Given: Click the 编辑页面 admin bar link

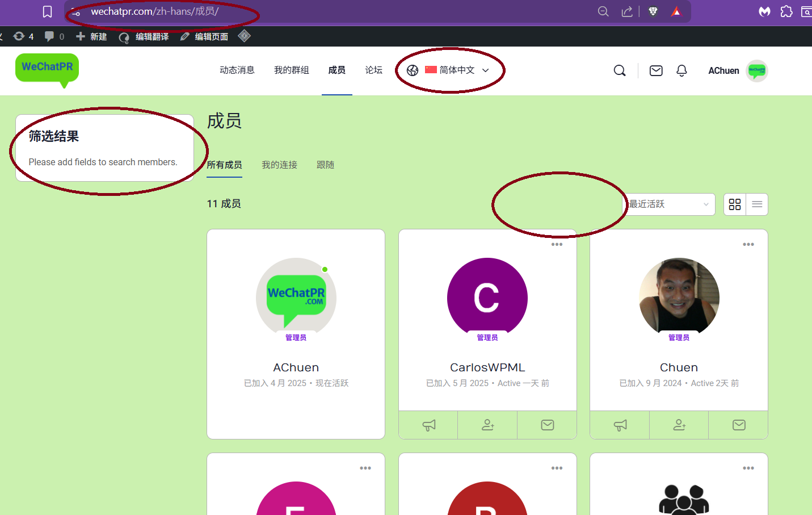Looking at the screenshot, I should tap(205, 37).
